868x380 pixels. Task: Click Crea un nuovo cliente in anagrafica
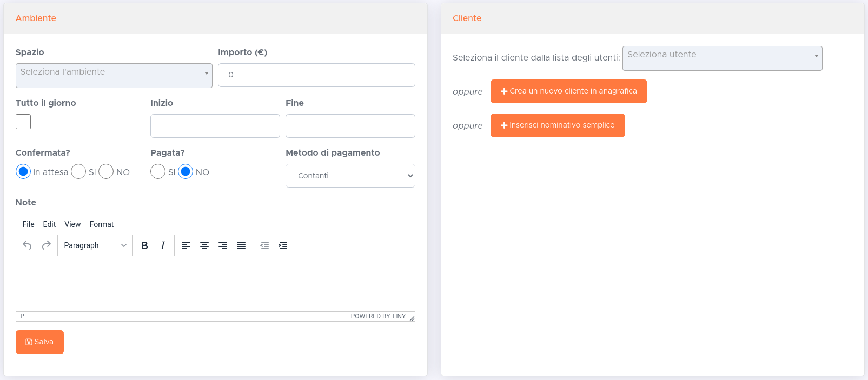click(x=568, y=91)
